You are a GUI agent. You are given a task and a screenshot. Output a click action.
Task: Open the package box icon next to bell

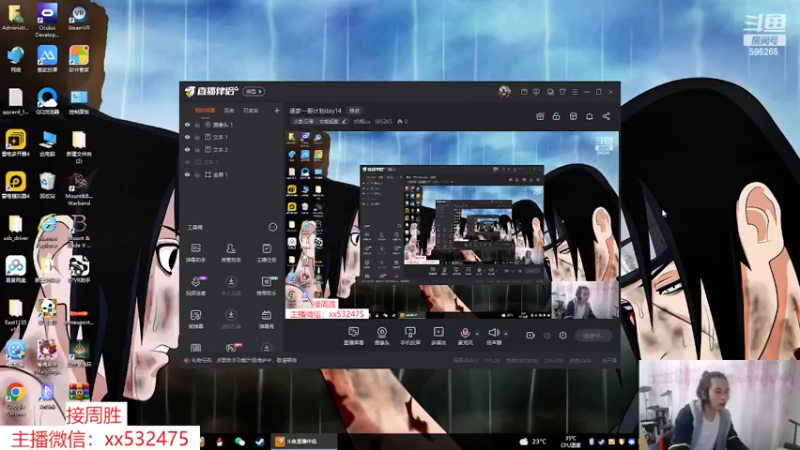[x=573, y=116]
